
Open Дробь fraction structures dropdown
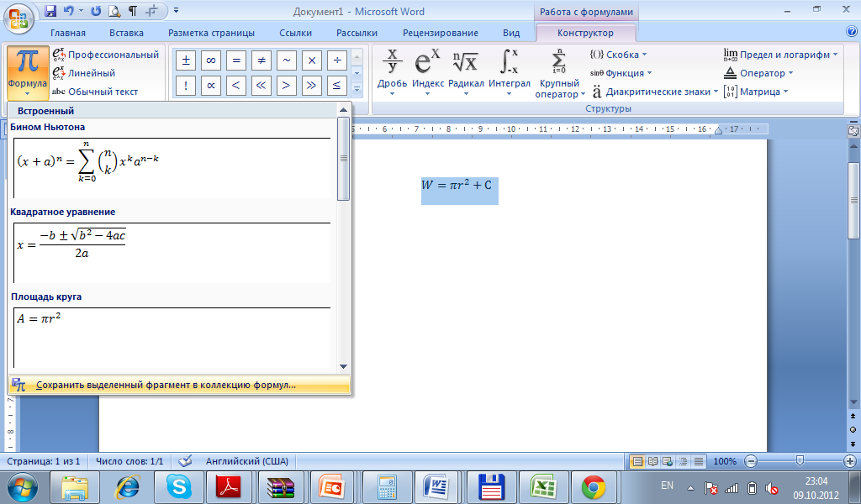click(x=392, y=73)
